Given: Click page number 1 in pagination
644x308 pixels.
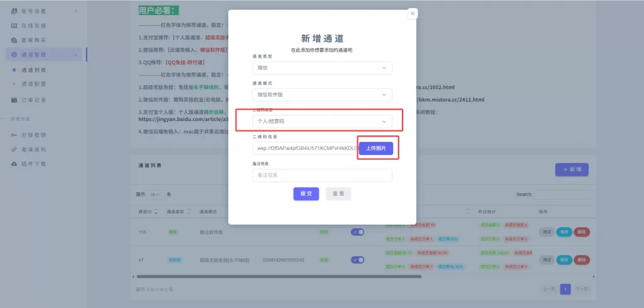Looking at the screenshot, I should click(x=565, y=290).
